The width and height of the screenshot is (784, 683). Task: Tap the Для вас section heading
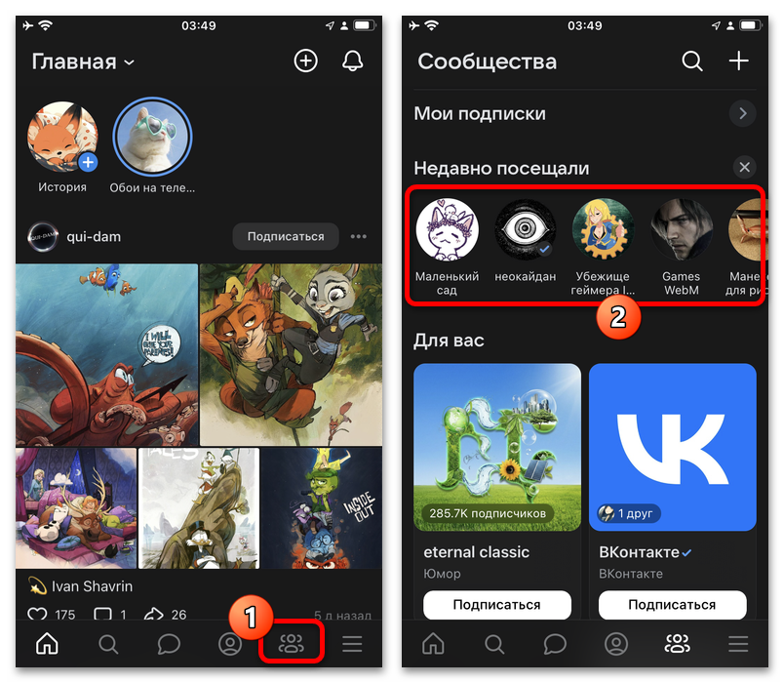pos(449,341)
